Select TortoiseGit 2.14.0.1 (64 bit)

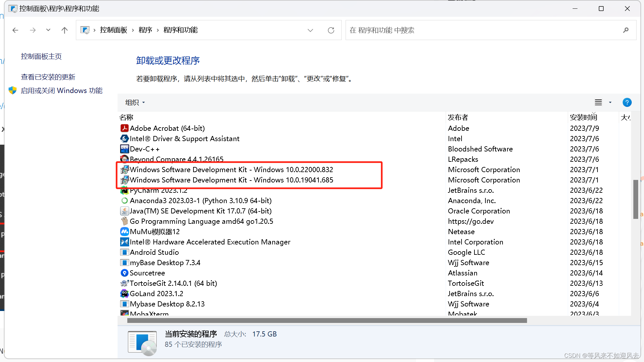tap(374, 283)
